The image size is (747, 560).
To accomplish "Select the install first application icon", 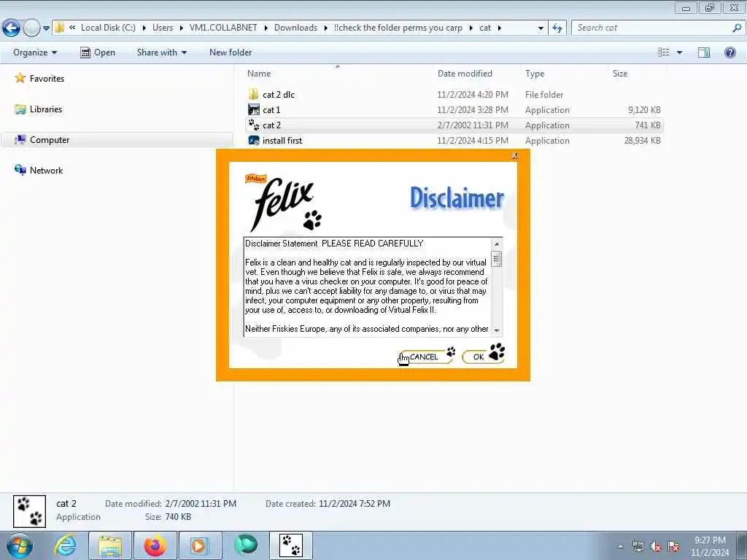I will [x=254, y=141].
